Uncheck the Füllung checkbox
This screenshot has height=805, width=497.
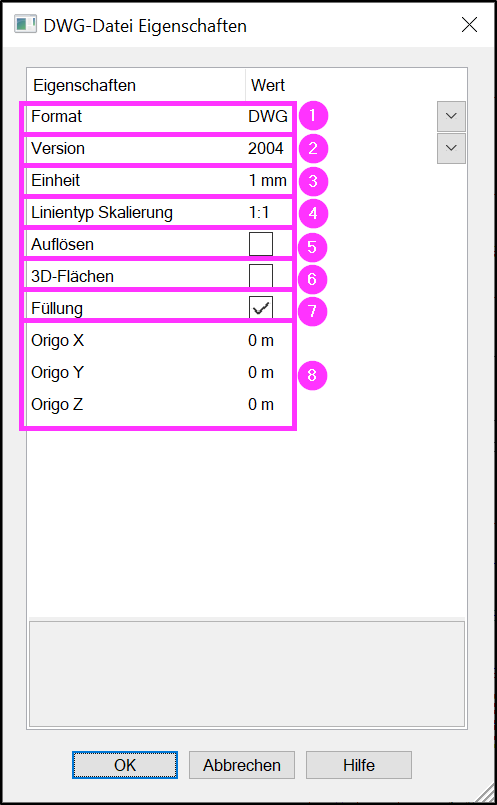(x=261, y=308)
